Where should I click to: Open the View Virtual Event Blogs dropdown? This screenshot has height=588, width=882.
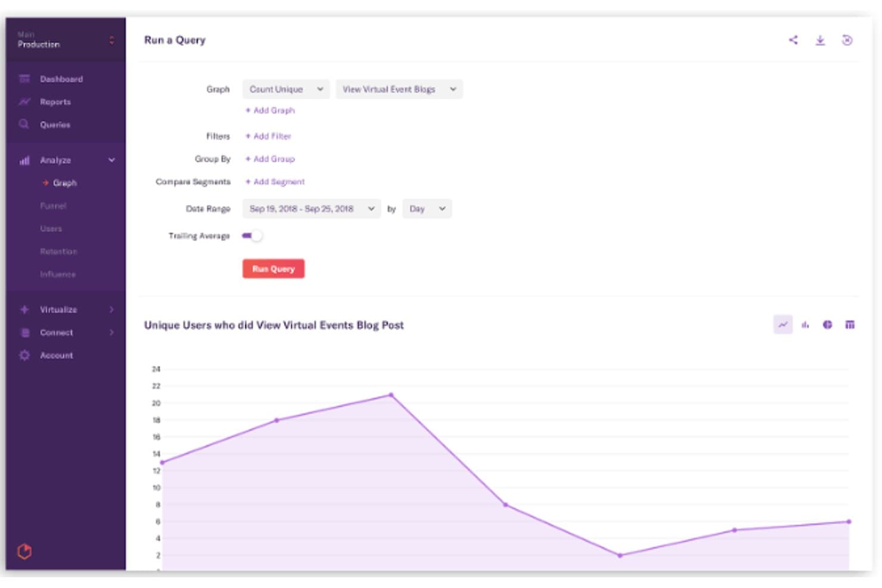399,89
